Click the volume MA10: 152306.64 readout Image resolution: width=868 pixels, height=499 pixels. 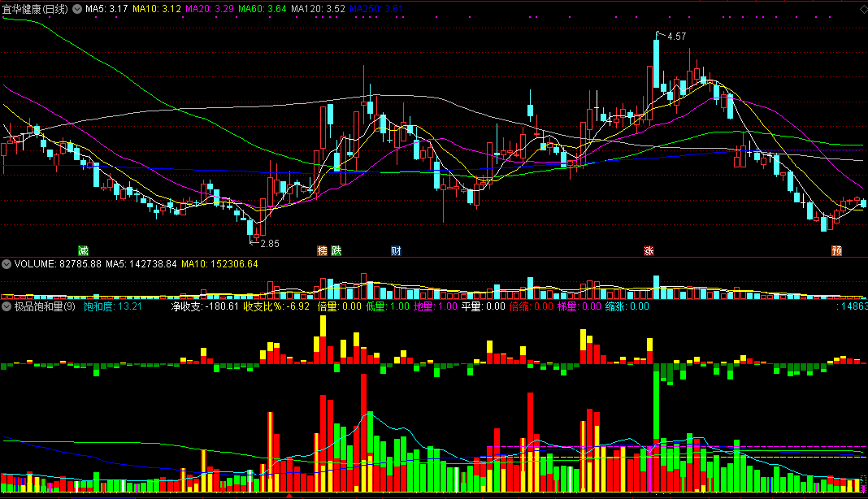pos(219,264)
